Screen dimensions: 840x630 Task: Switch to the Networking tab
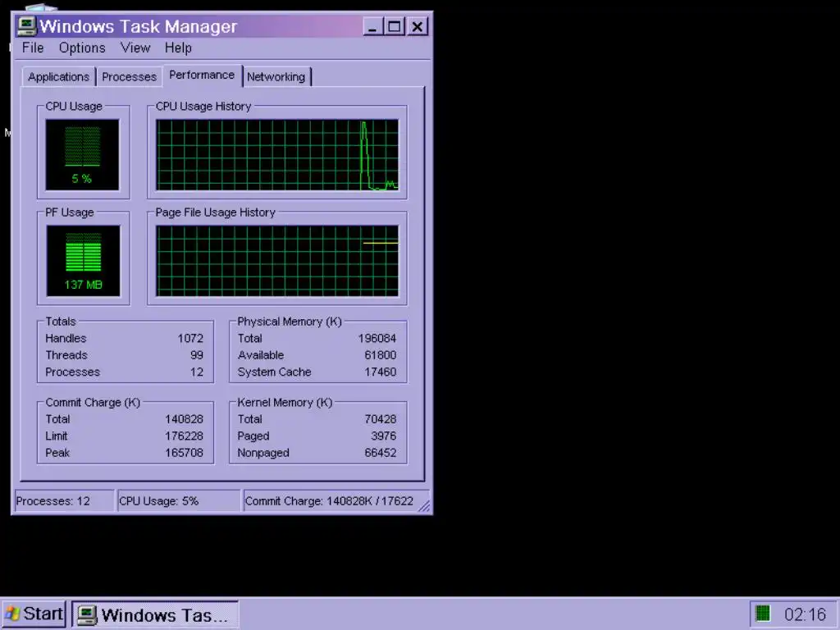[x=276, y=76]
